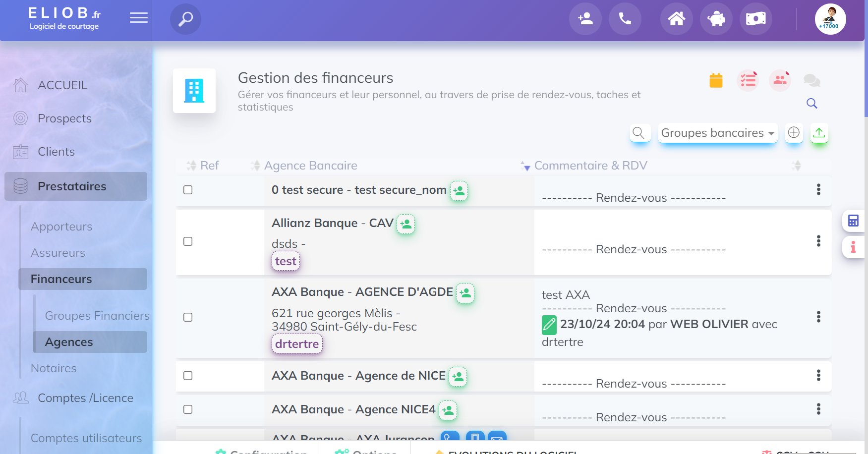
Task: Click the blue building page icon
Action: 194,91
